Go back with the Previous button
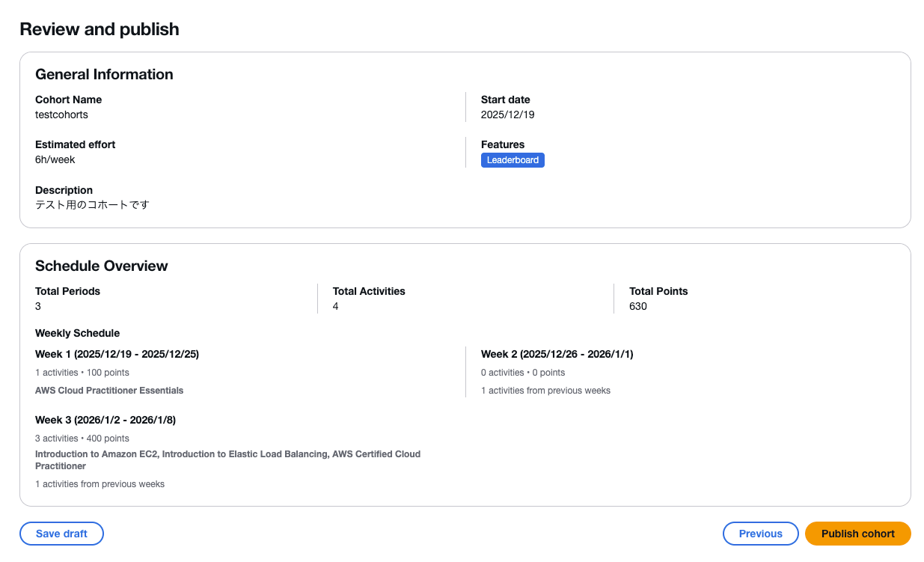 [760, 534]
